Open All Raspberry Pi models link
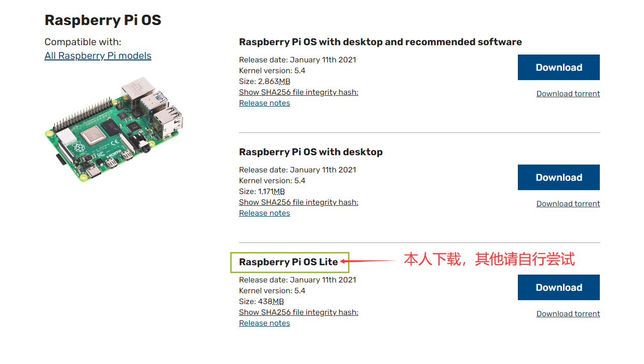Image resolution: width=644 pixels, height=364 pixels. point(98,56)
